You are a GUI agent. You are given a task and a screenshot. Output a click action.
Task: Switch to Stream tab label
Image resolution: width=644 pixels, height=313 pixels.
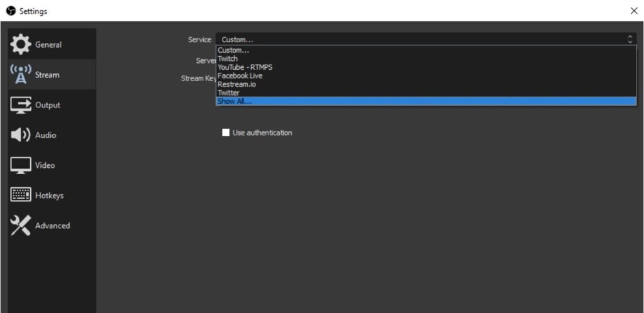(47, 75)
